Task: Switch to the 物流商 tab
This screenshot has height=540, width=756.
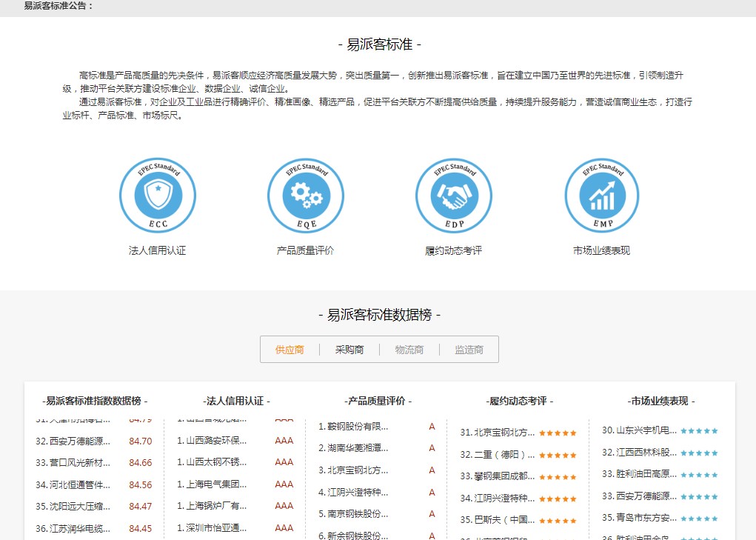Action: [408, 349]
